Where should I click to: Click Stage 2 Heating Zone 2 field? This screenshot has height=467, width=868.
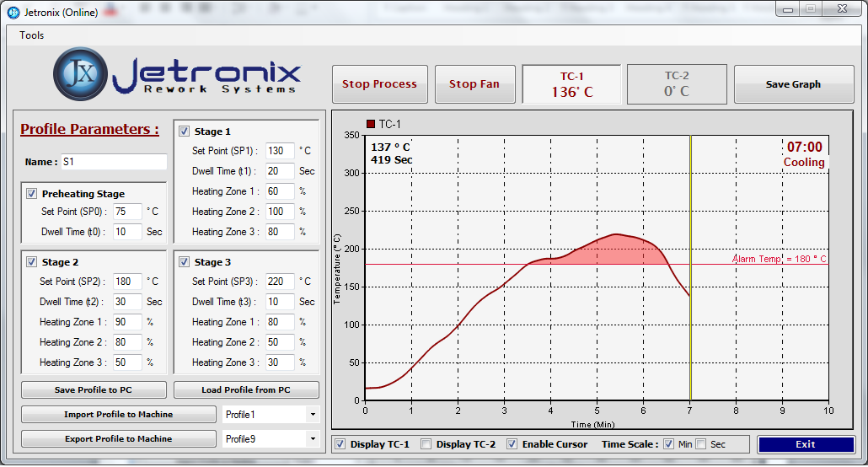(127, 342)
